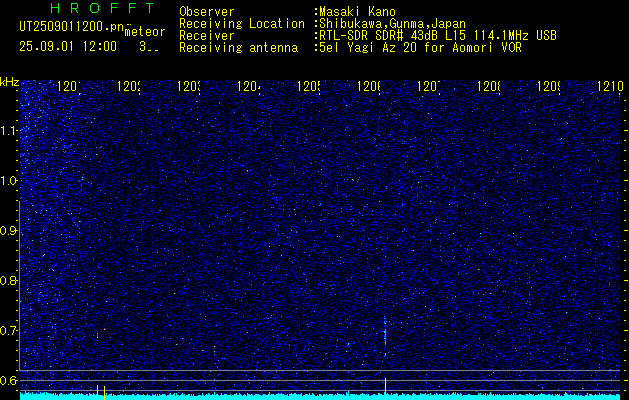Select the observer name Masaki Kano

pos(357,12)
